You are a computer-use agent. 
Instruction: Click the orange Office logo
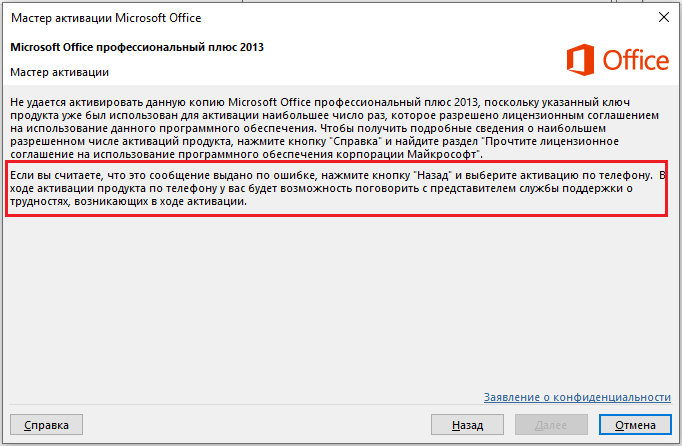coord(618,60)
